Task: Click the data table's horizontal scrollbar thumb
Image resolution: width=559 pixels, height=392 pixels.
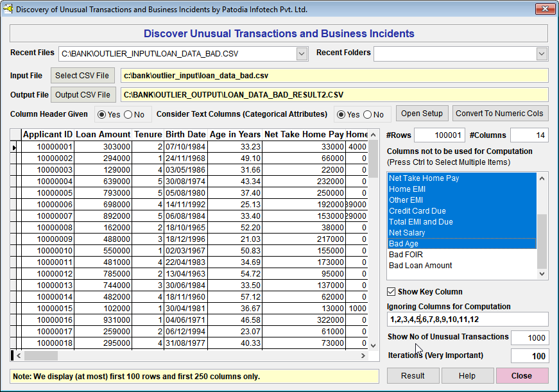Action: click(x=41, y=355)
